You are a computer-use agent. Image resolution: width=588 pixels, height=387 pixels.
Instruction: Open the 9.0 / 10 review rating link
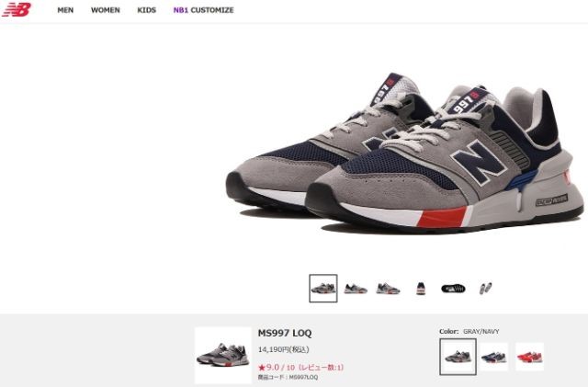click(300, 367)
